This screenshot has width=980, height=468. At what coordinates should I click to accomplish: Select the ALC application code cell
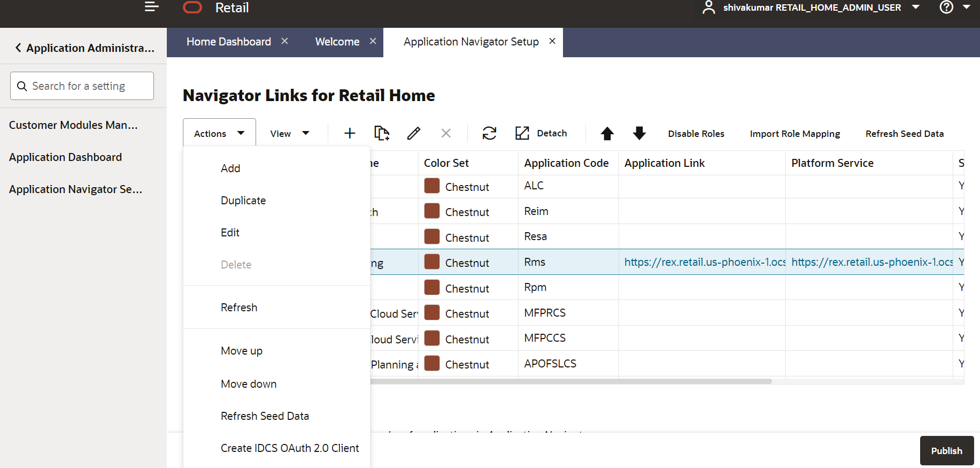pyautogui.click(x=568, y=186)
